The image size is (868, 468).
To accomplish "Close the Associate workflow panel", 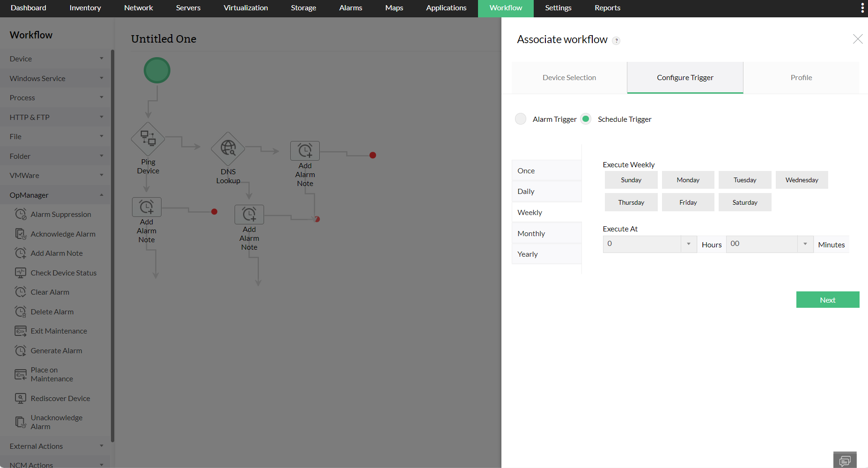I will click(x=858, y=39).
